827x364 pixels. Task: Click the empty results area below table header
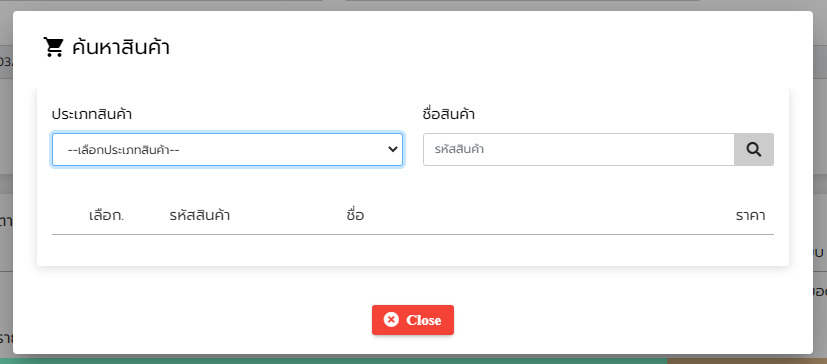(x=413, y=250)
